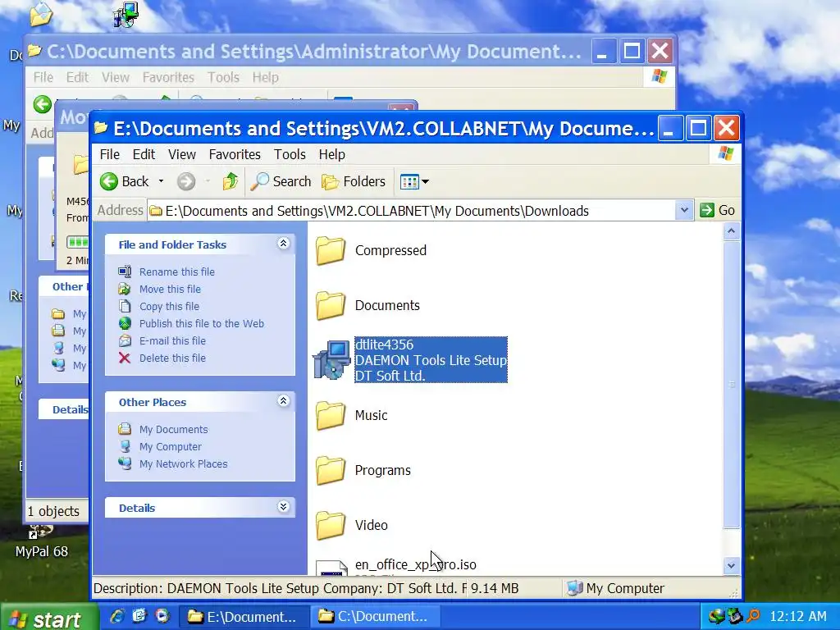Open the Back history dropdown arrow
This screenshot has width=840, height=630.
tap(161, 181)
